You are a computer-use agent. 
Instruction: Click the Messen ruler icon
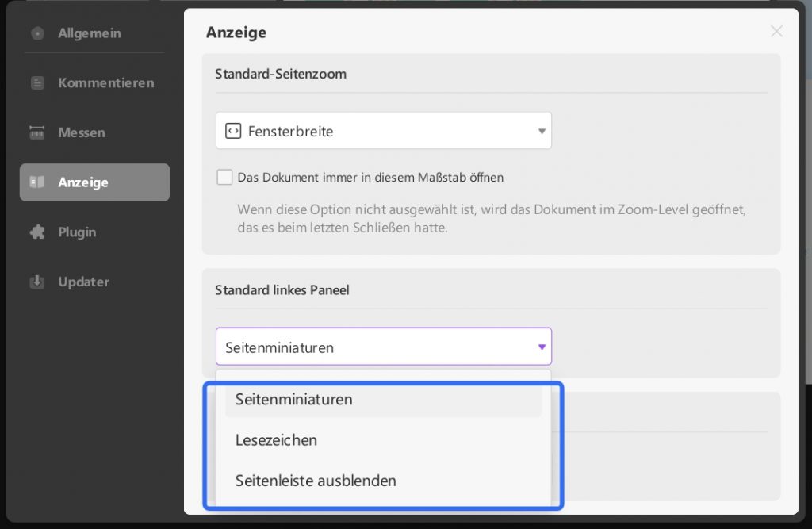pos(37,132)
